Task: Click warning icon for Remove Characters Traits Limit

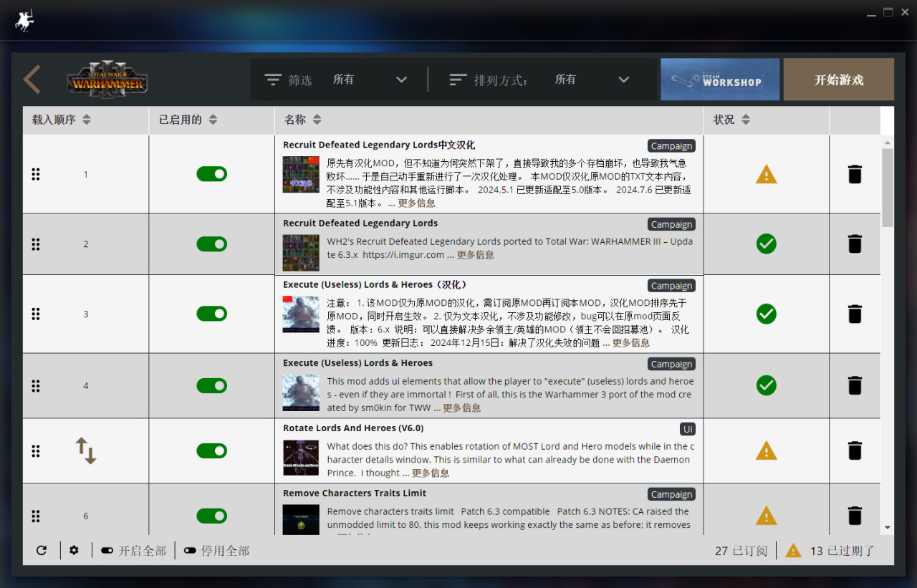Action: pos(767,516)
